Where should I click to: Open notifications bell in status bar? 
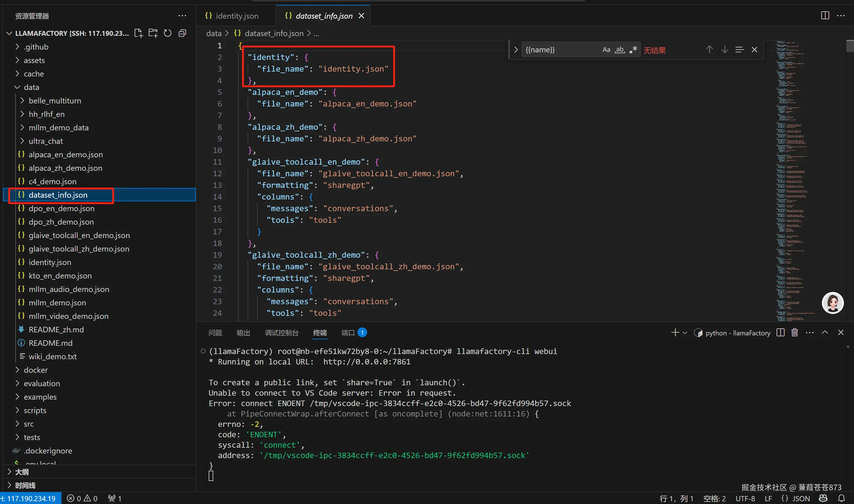(x=841, y=498)
